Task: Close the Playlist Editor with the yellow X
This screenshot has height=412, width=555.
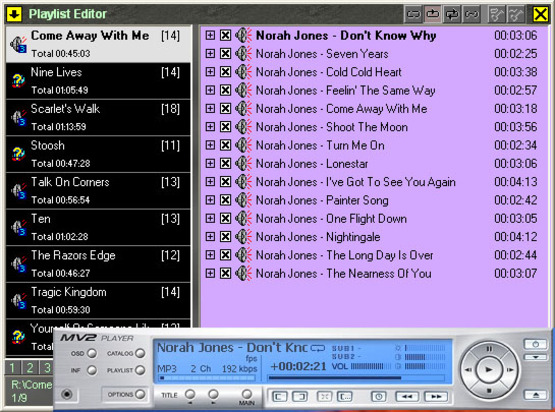Action: tap(540, 14)
